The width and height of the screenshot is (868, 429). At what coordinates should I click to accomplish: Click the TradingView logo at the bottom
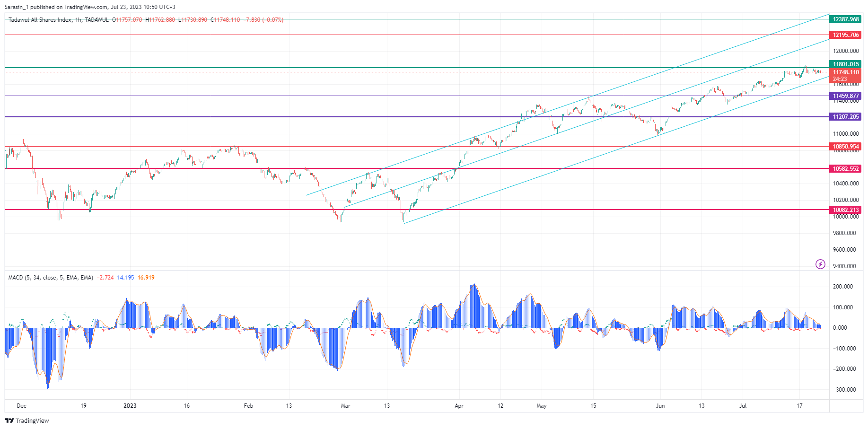27,420
